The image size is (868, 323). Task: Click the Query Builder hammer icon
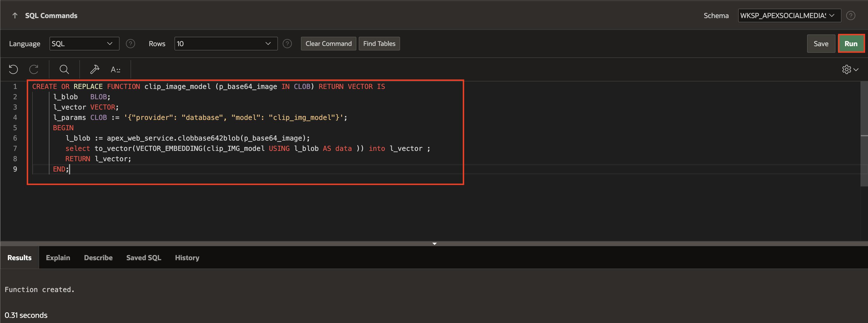click(x=95, y=70)
